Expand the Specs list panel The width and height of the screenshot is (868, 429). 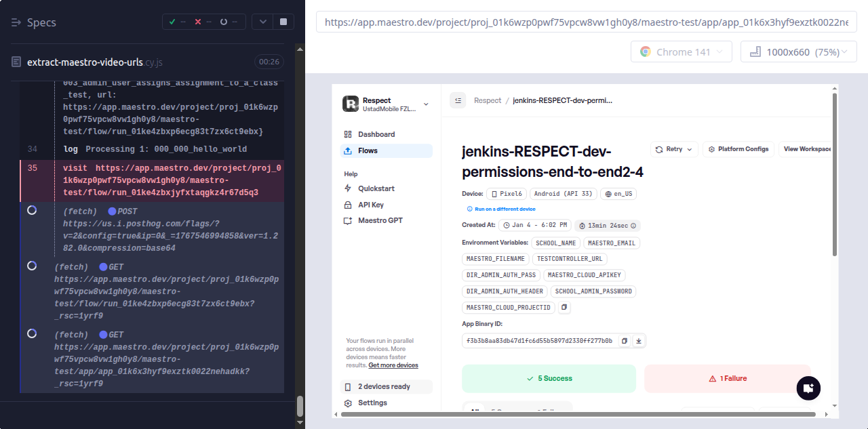click(17, 22)
